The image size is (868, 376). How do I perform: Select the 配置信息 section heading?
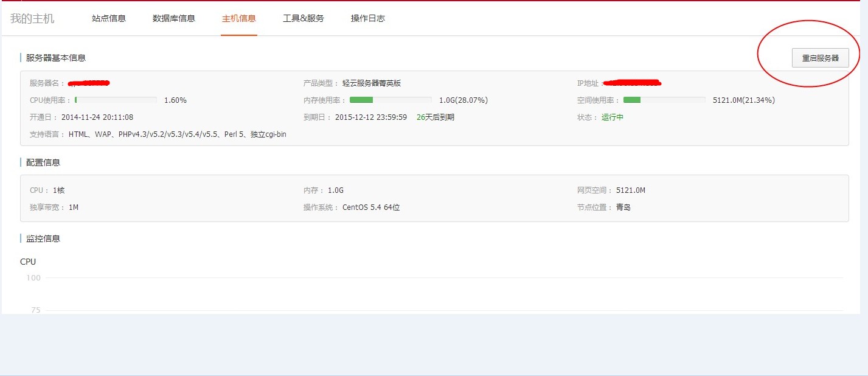(43, 162)
